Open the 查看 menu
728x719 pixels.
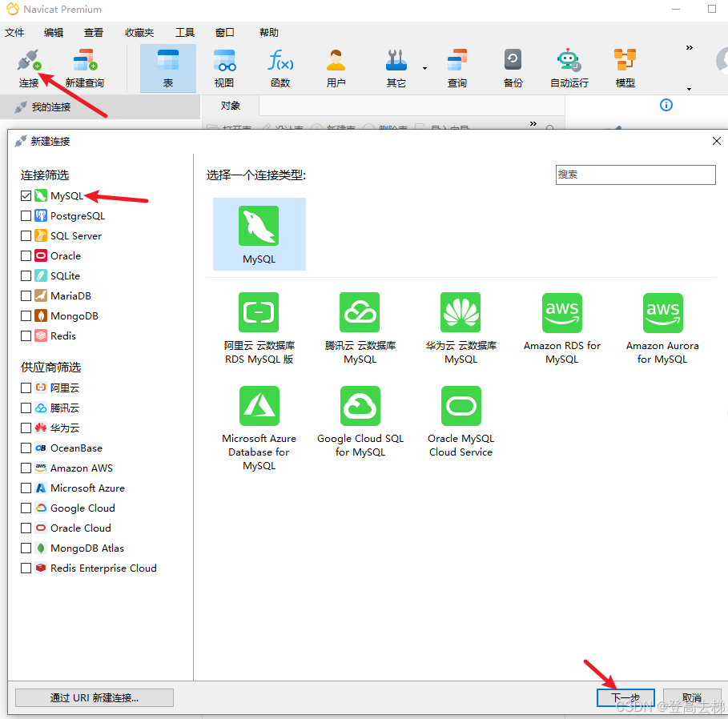(94, 33)
